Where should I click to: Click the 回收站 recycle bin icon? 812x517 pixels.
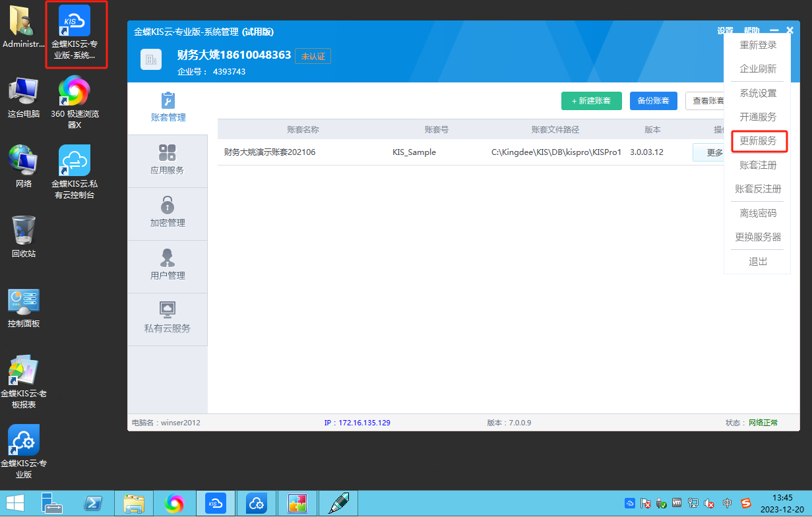[x=23, y=237]
